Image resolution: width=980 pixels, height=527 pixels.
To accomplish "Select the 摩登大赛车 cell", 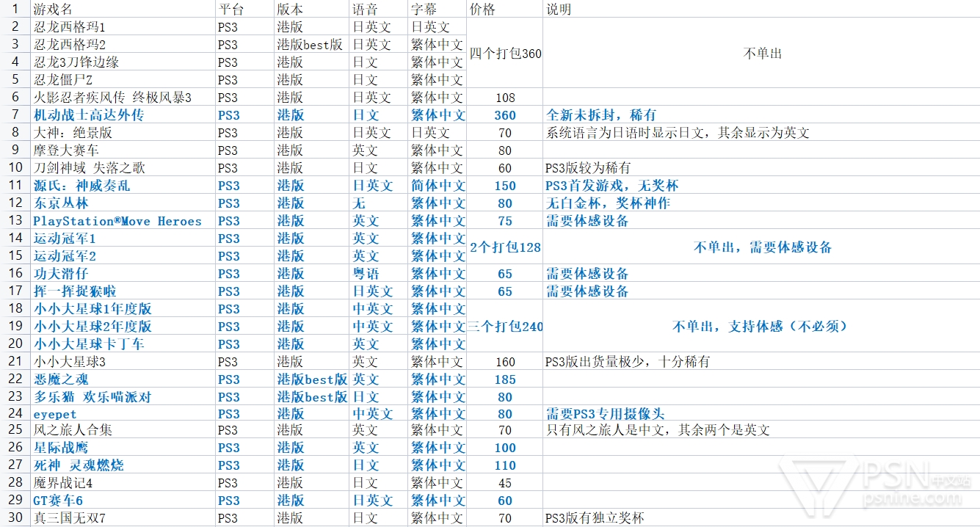I will tap(123, 150).
